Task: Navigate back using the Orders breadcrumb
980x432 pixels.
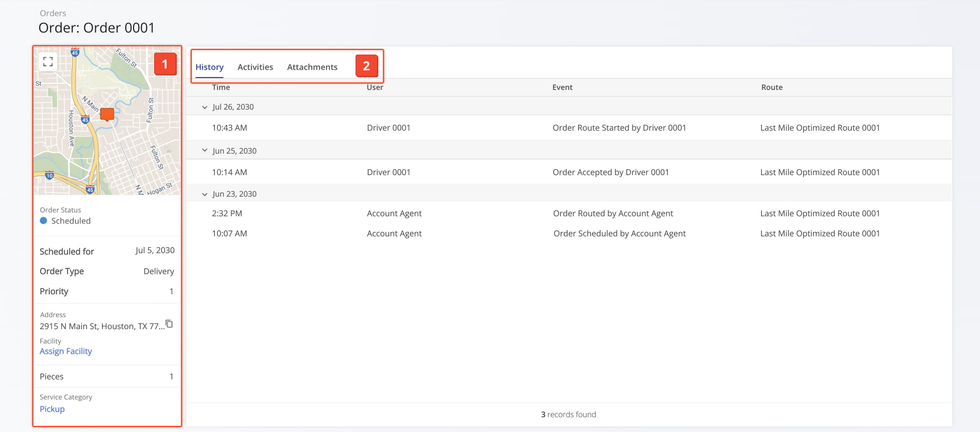Action: point(53,13)
